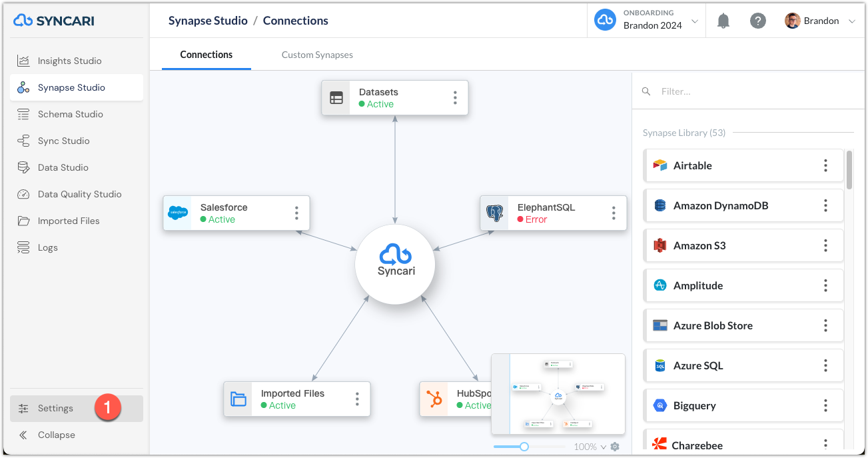Go to Sync Studio

tap(77, 141)
